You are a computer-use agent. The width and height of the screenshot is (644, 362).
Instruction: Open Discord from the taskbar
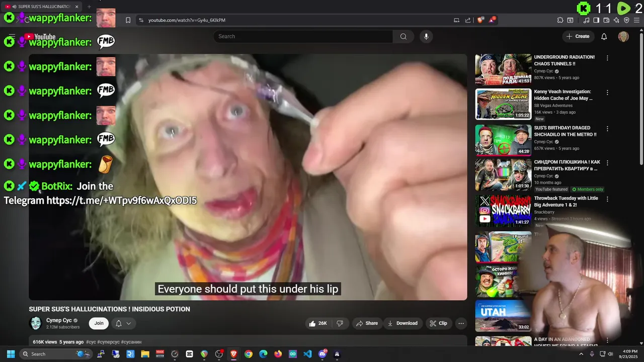pyautogui.click(x=323, y=354)
